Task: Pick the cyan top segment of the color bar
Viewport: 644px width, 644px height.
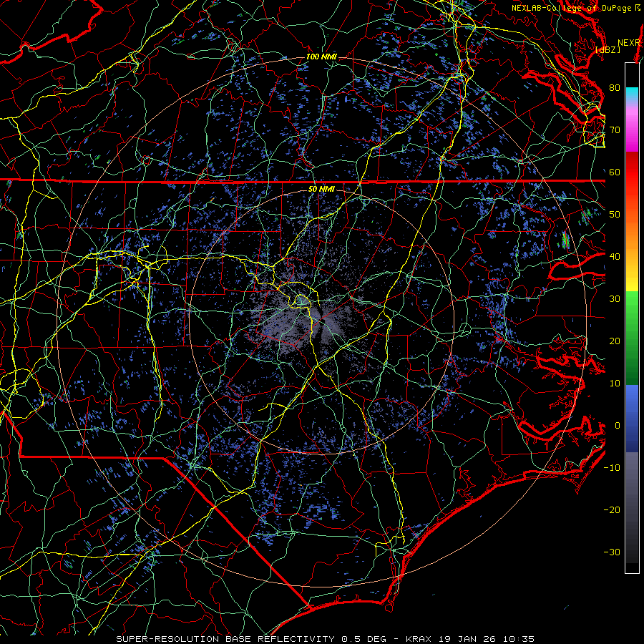Action: 632,94
